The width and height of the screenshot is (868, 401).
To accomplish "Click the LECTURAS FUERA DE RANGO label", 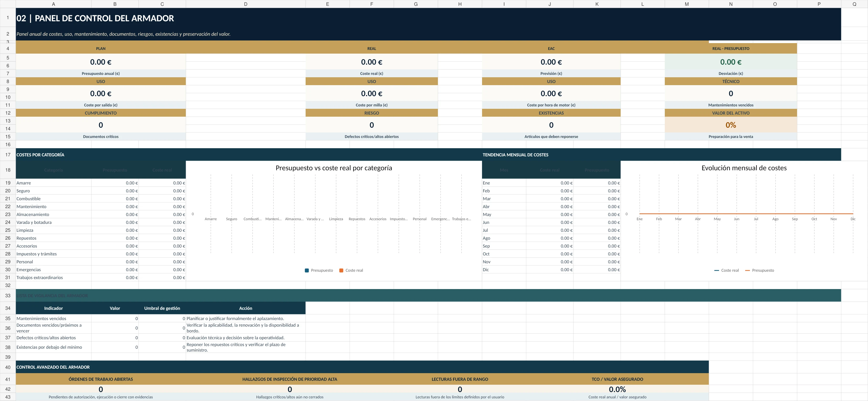I will pyautogui.click(x=460, y=379).
